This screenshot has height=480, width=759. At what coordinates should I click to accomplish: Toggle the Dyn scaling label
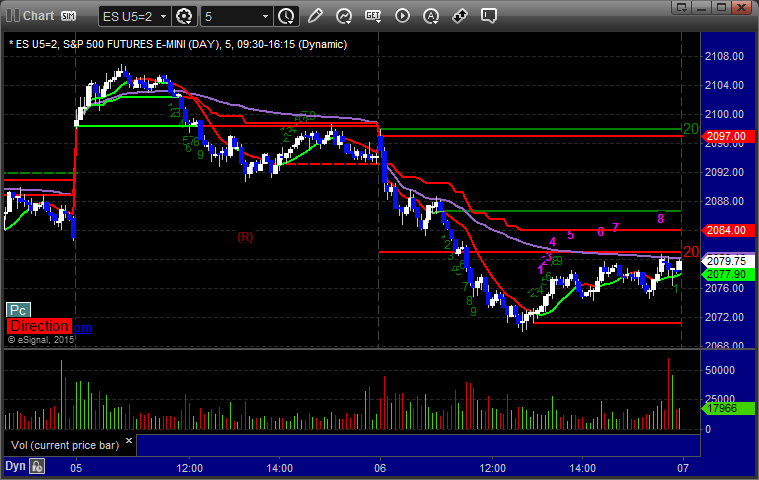tap(15, 466)
